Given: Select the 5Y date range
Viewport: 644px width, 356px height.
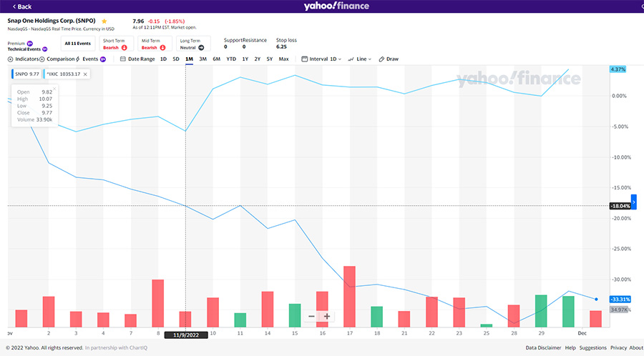Looking at the screenshot, I should click(x=270, y=59).
